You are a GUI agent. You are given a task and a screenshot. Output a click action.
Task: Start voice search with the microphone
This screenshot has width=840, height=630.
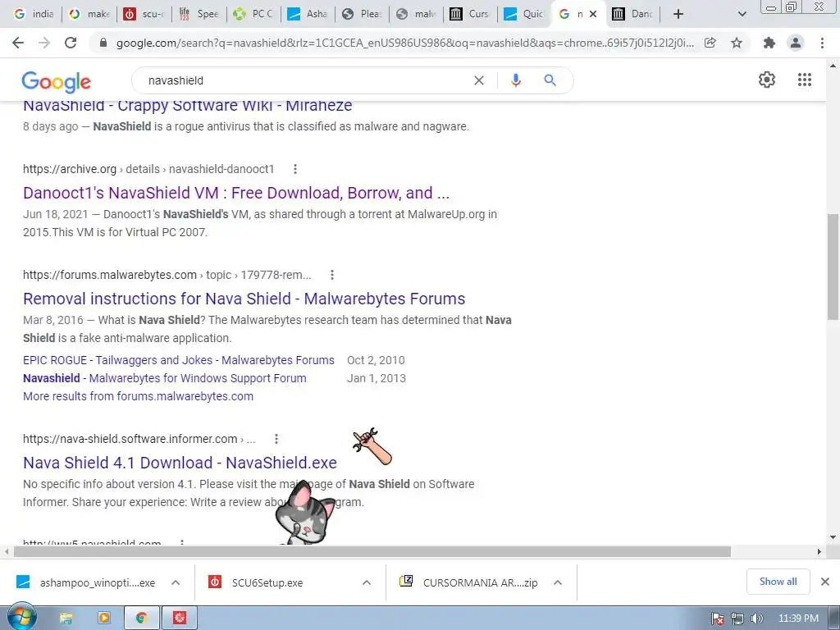[x=515, y=80]
